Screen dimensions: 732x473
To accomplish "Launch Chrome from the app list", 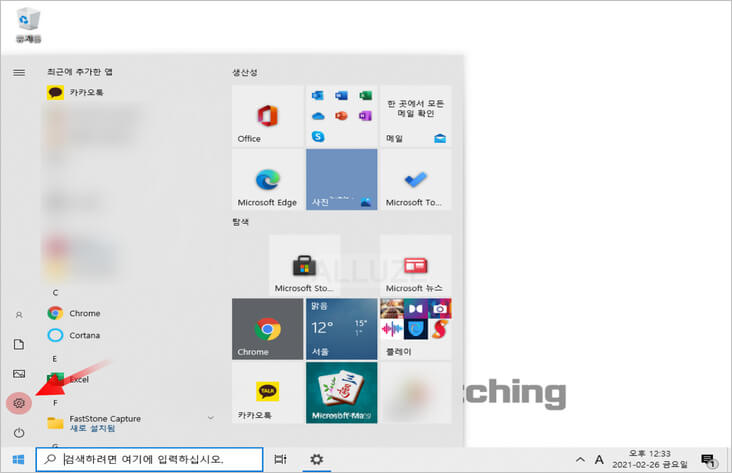I will [74, 313].
